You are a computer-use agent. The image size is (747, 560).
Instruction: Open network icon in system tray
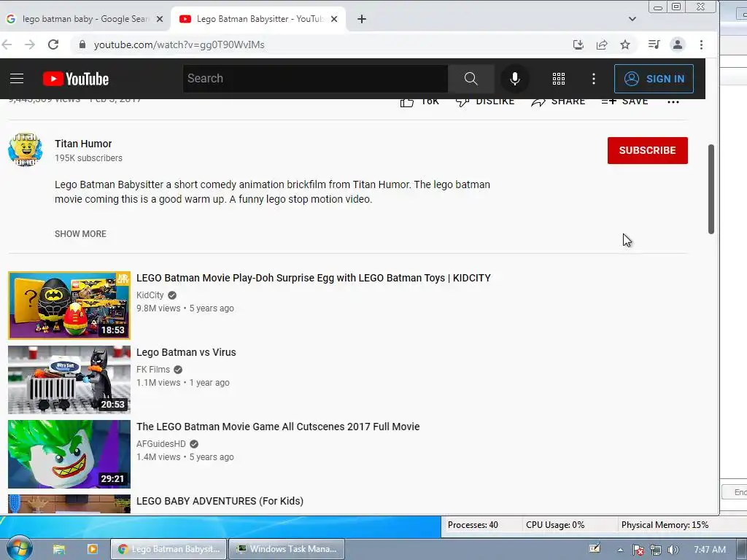[x=656, y=550]
